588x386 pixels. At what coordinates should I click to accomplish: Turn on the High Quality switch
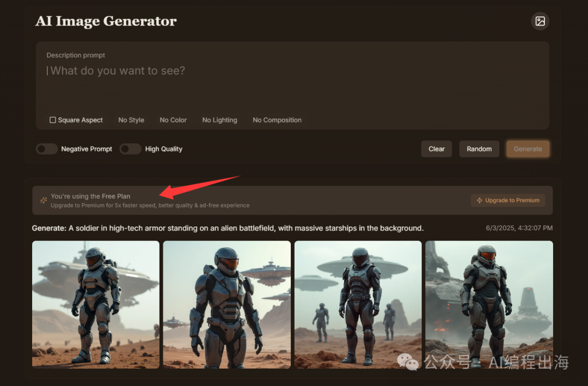(x=131, y=149)
